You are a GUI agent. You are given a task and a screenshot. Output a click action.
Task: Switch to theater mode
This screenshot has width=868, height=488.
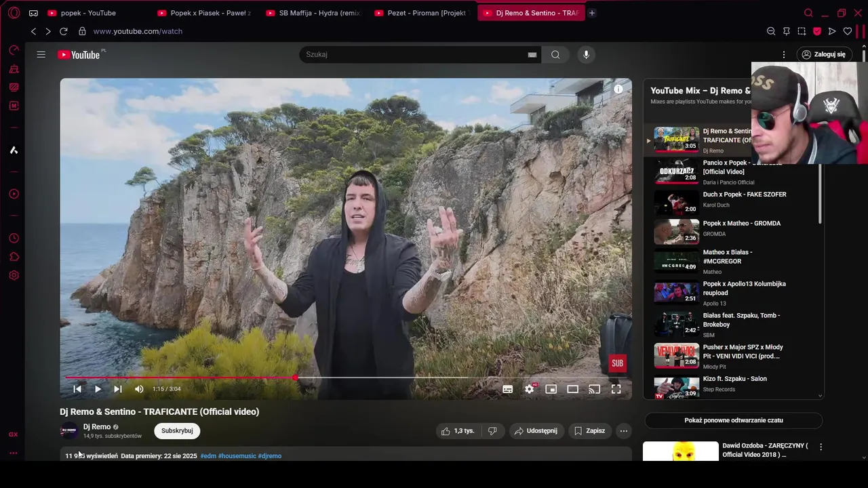(573, 389)
